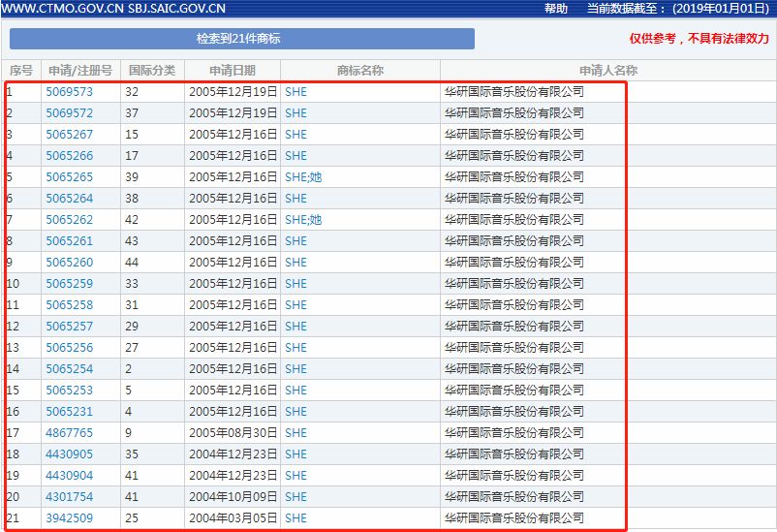This screenshot has height=532, width=777.
Task: Select the 当前数据截至 date text
Action: tap(678, 9)
